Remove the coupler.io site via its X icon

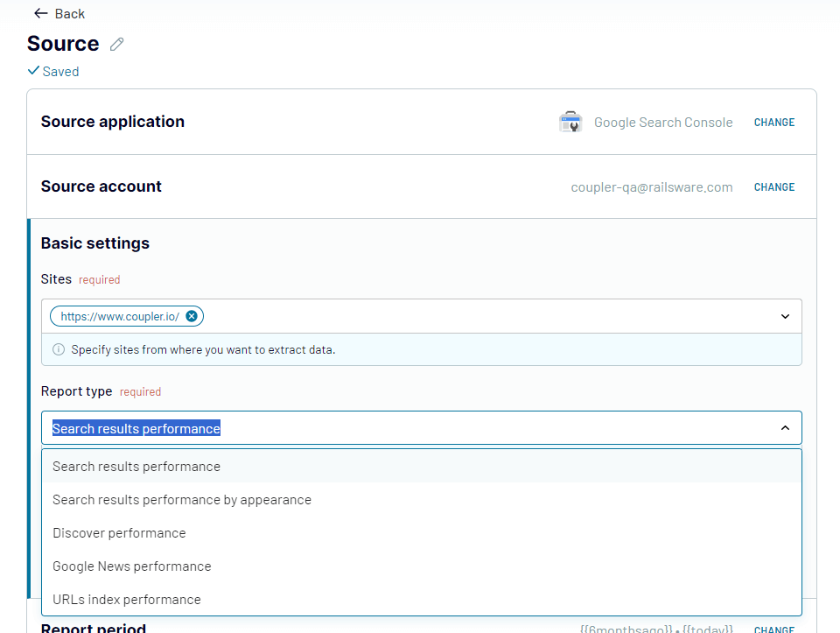[191, 316]
